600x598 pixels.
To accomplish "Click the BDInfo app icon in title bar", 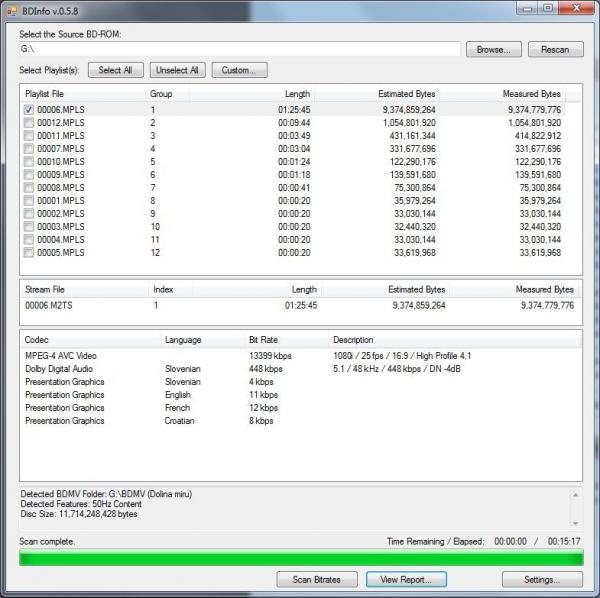I will click(x=11, y=8).
